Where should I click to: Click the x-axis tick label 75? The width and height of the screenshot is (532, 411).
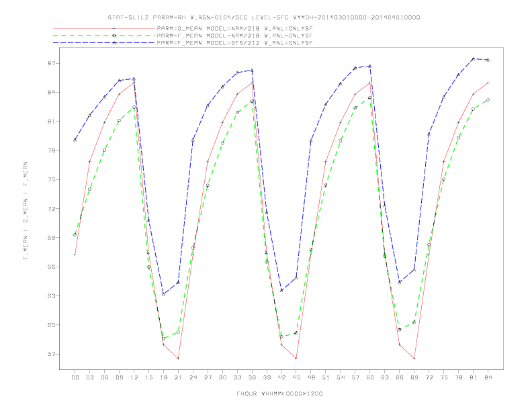click(444, 377)
